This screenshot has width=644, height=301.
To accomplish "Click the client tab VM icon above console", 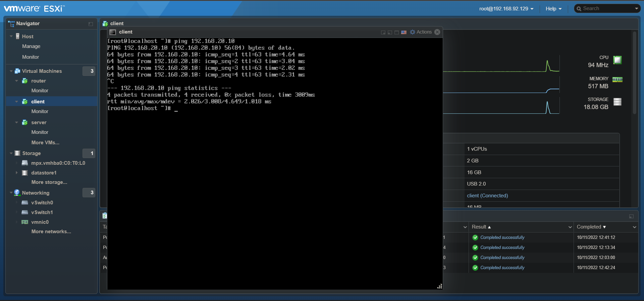I will pos(105,23).
